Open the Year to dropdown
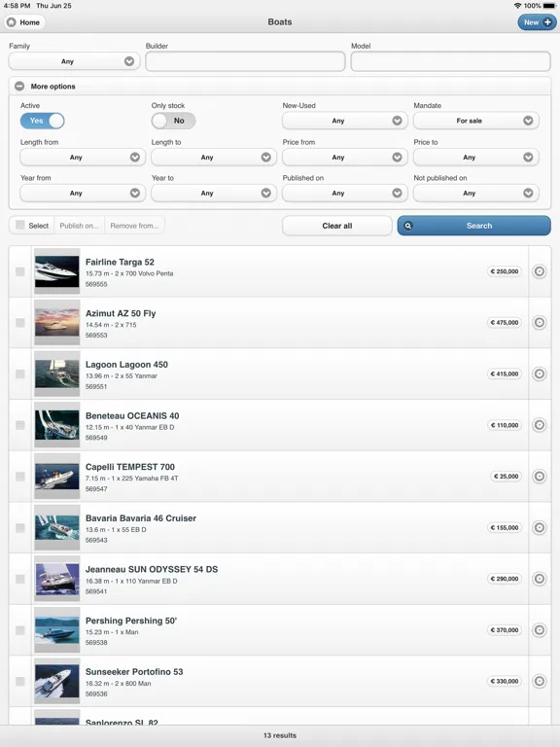 tap(214, 193)
